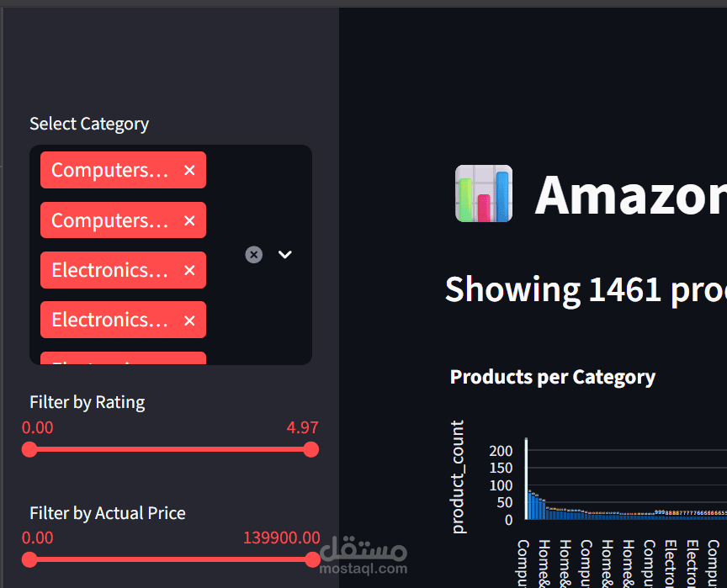
Task: Click the tallest white bar in the Products per Category chart
Action: pos(526,479)
